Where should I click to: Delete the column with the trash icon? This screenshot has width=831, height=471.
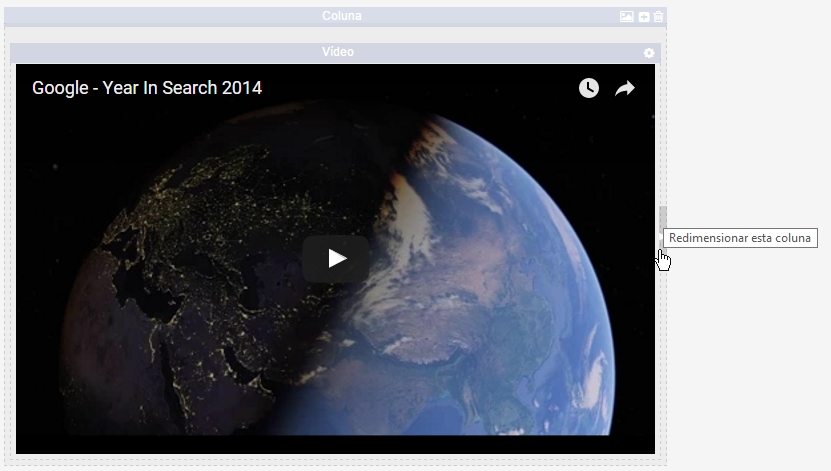coord(658,16)
